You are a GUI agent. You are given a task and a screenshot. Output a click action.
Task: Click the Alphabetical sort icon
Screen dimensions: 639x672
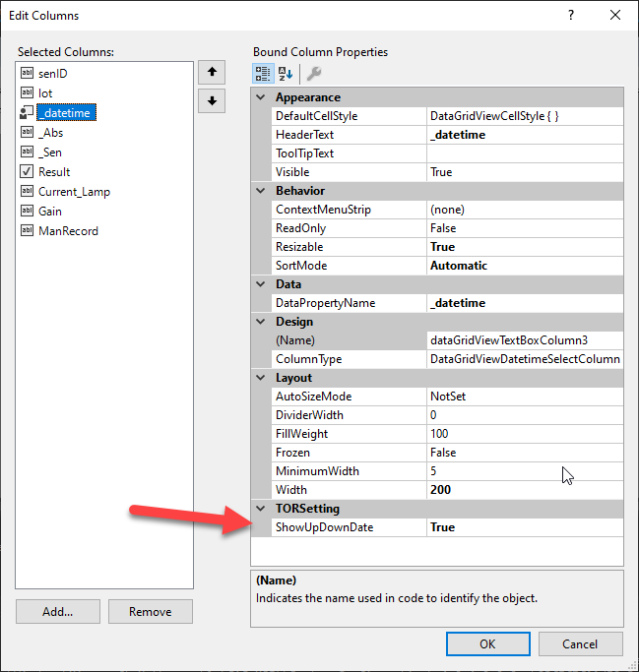click(x=286, y=73)
